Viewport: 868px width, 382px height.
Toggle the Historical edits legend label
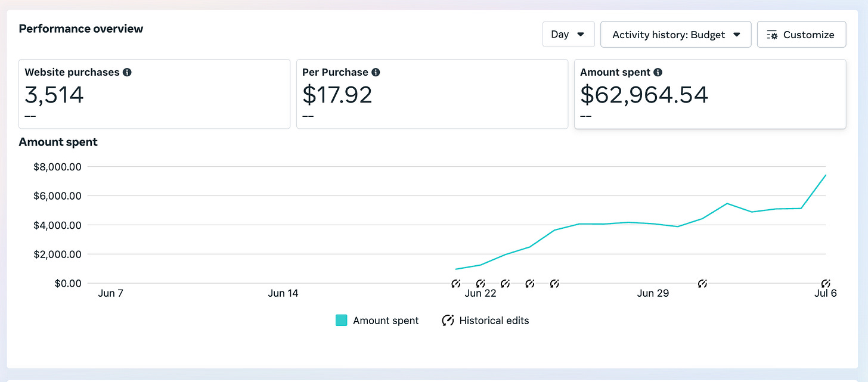pyautogui.click(x=494, y=321)
